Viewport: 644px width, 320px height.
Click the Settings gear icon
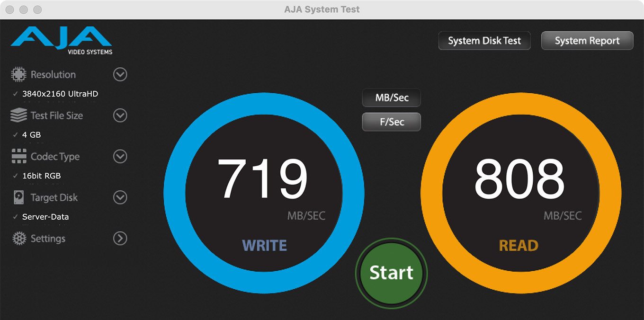tap(18, 239)
